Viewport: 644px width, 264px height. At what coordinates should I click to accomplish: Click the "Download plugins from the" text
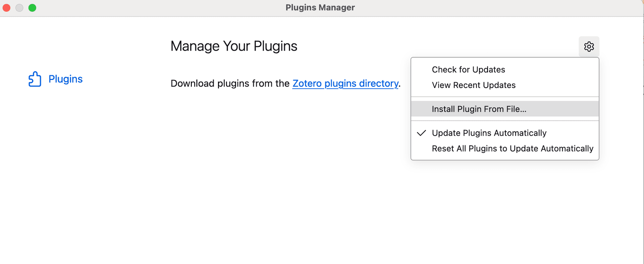pos(230,83)
